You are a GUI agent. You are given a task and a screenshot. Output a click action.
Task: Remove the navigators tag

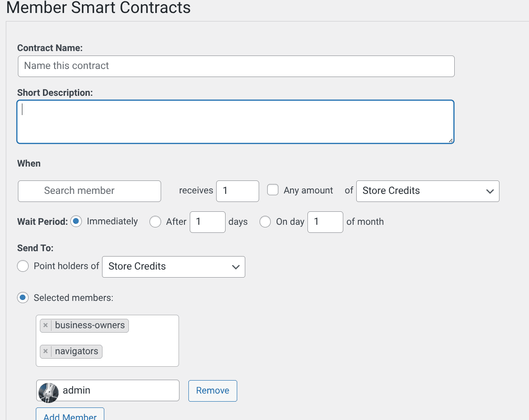click(x=46, y=351)
